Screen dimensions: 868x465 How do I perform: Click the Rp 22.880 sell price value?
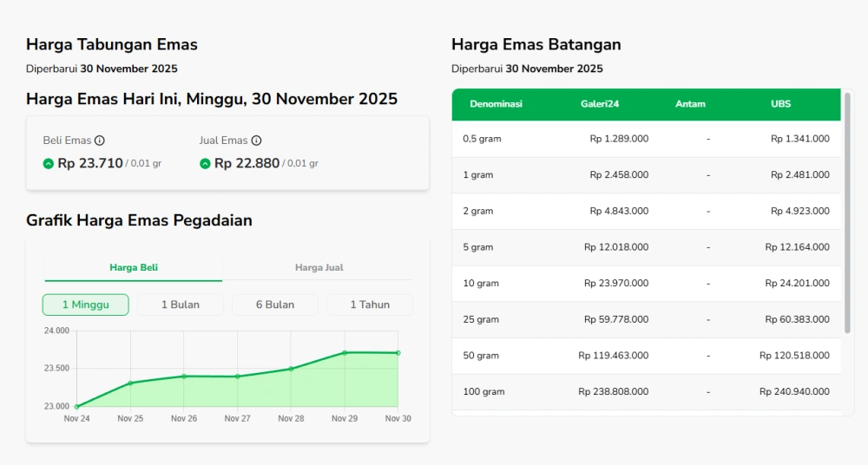tap(247, 163)
